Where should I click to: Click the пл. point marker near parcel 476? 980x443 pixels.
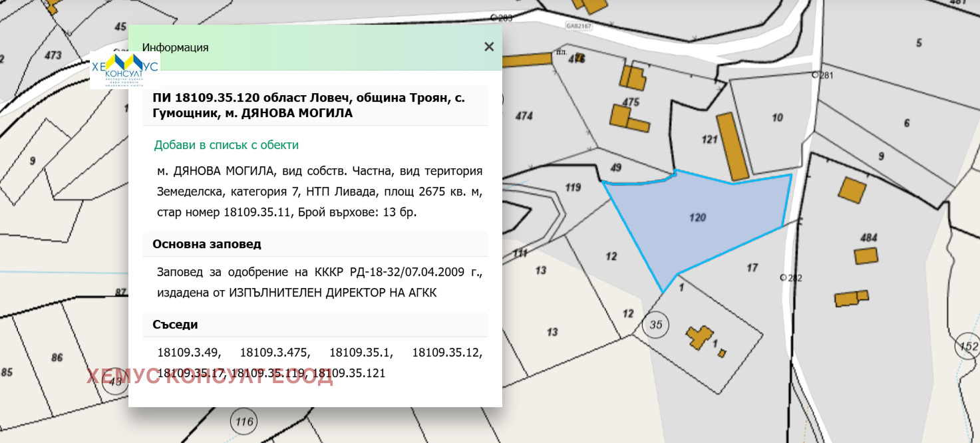point(561,51)
